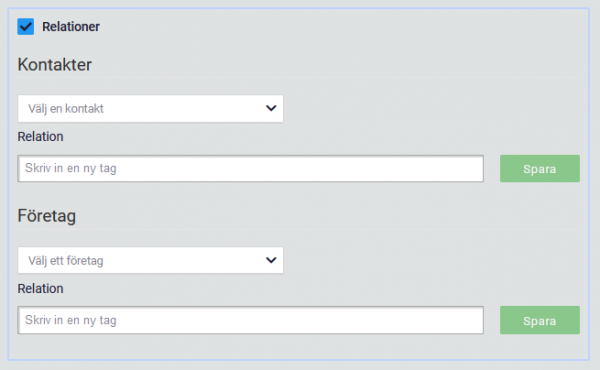Click the Relationer checkbox label text
600x370 pixels.
click(x=71, y=27)
